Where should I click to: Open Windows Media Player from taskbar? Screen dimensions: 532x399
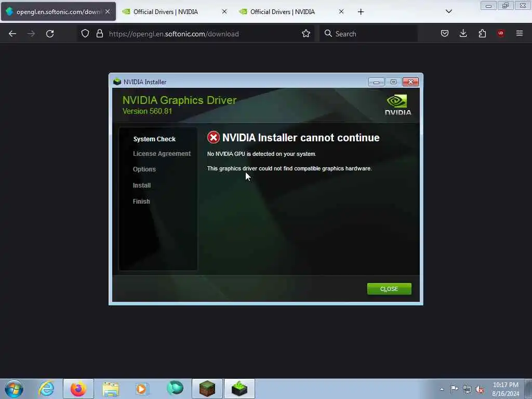click(x=142, y=389)
